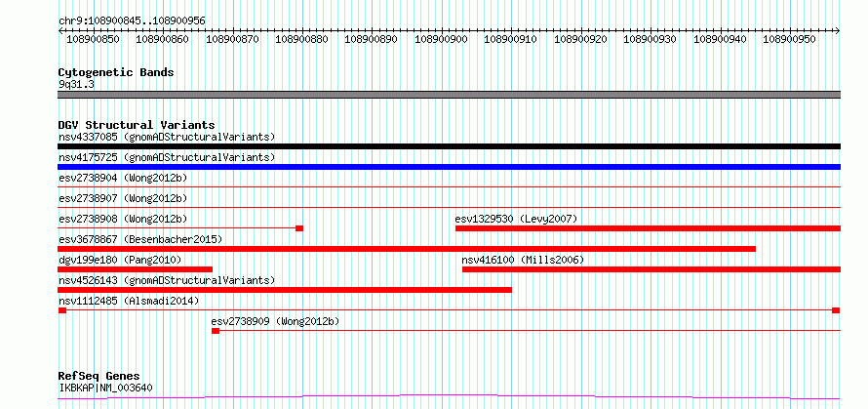Click the left red block of nsv1112485

tap(62, 310)
